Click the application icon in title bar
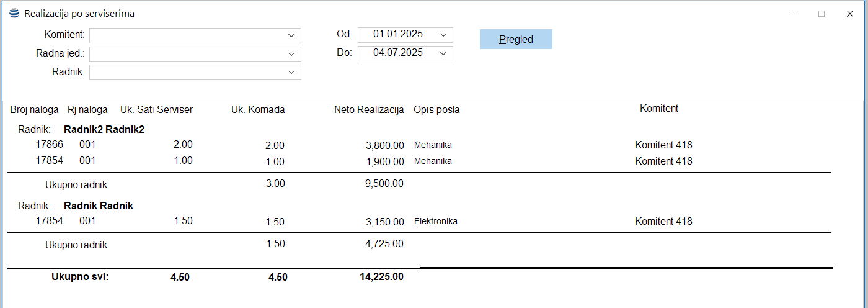 point(14,13)
